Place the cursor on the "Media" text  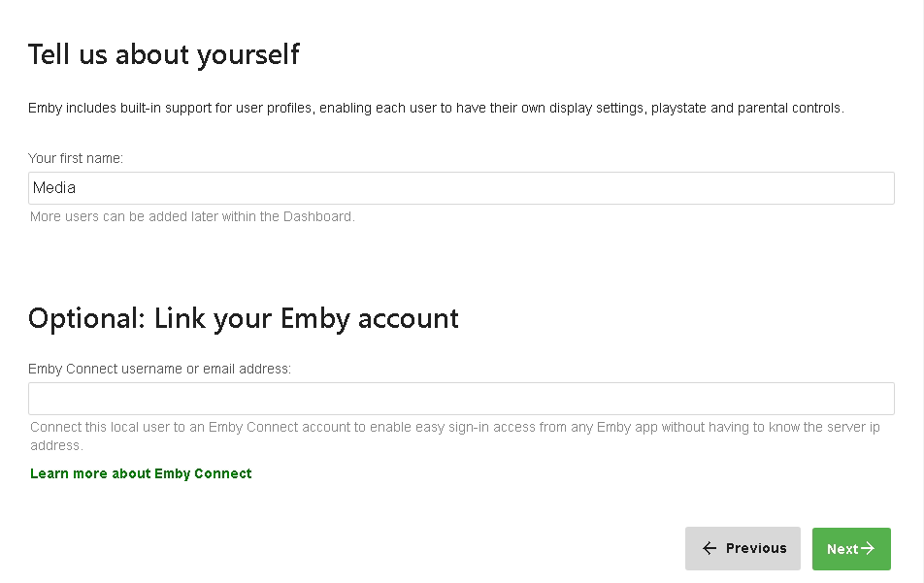tap(54, 188)
